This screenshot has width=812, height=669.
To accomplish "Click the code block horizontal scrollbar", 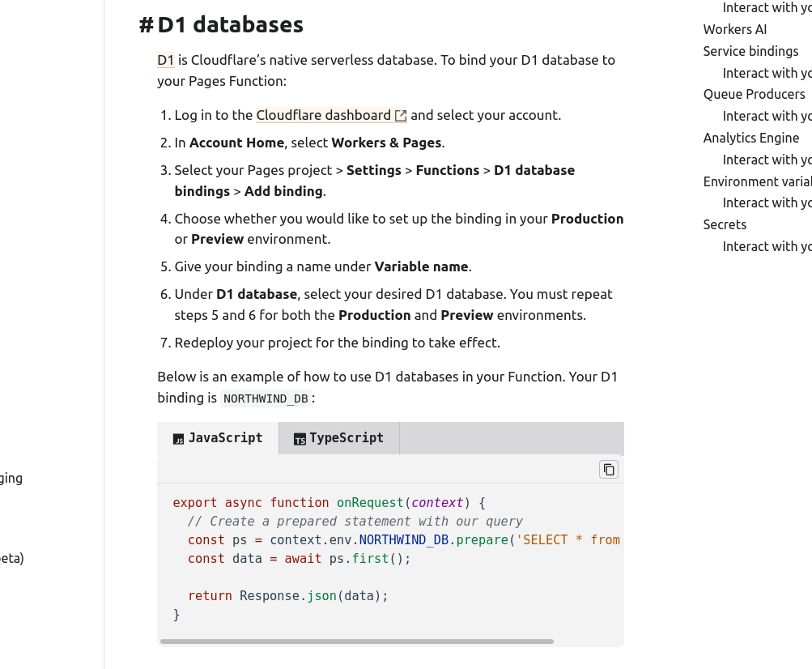I will (356, 641).
